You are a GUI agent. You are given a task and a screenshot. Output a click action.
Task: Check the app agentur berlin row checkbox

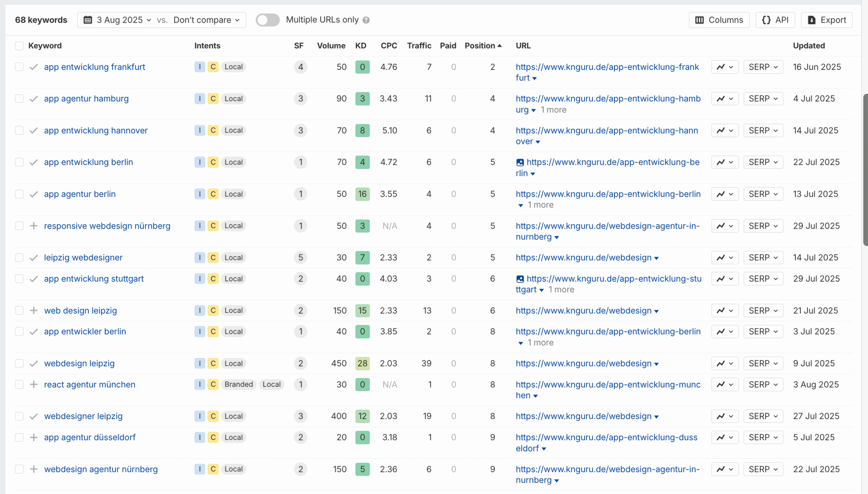tap(19, 194)
